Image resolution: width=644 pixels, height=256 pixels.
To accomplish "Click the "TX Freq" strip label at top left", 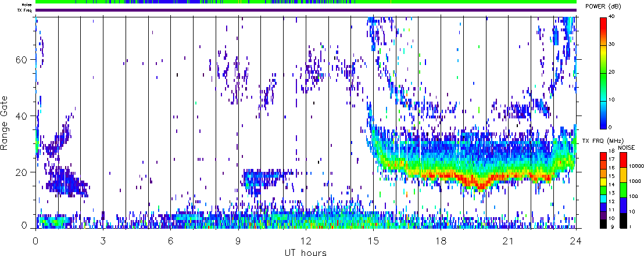I will pos(26,10).
